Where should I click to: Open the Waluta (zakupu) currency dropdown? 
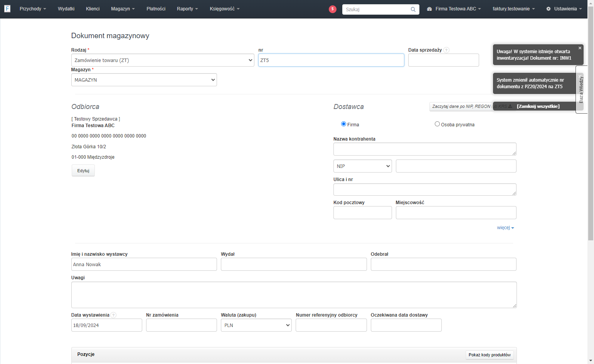[256, 325]
